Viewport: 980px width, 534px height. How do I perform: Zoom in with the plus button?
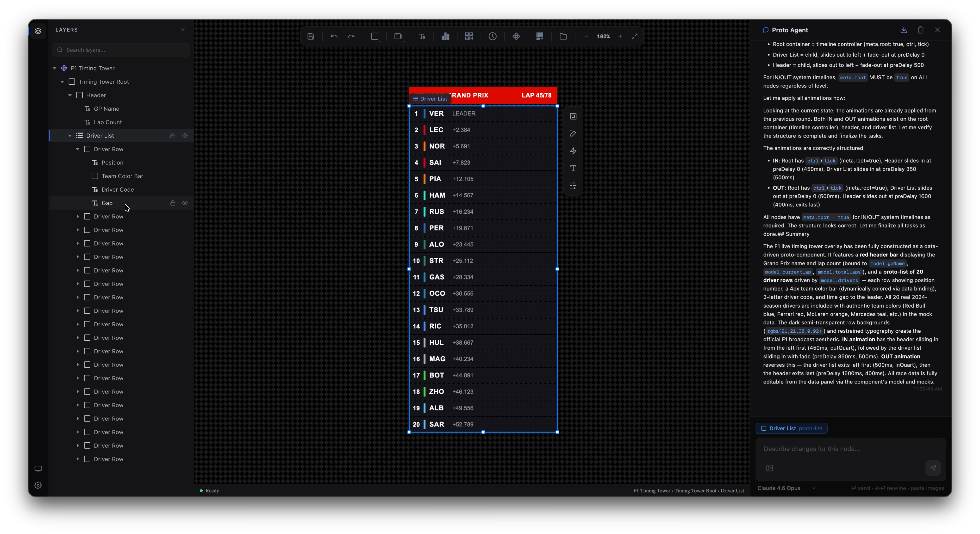[620, 37]
